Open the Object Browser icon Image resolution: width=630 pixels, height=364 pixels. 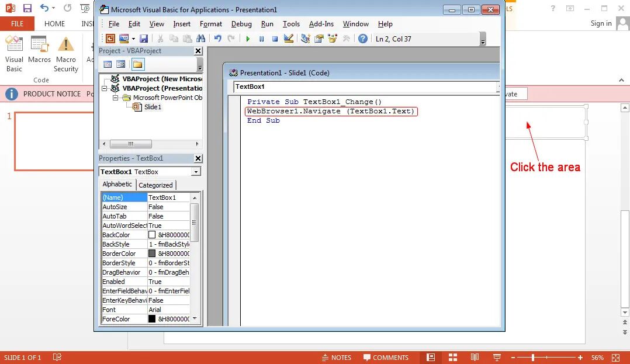point(333,39)
